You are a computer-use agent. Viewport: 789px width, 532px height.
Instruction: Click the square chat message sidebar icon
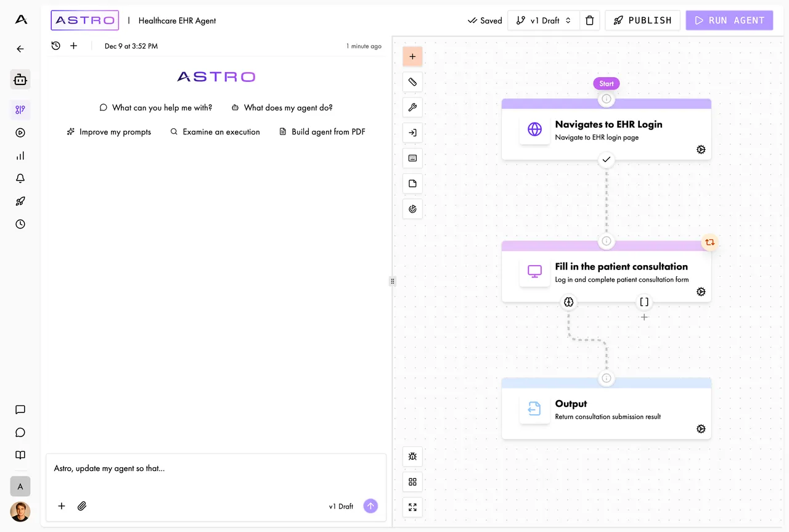(x=20, y=409)
